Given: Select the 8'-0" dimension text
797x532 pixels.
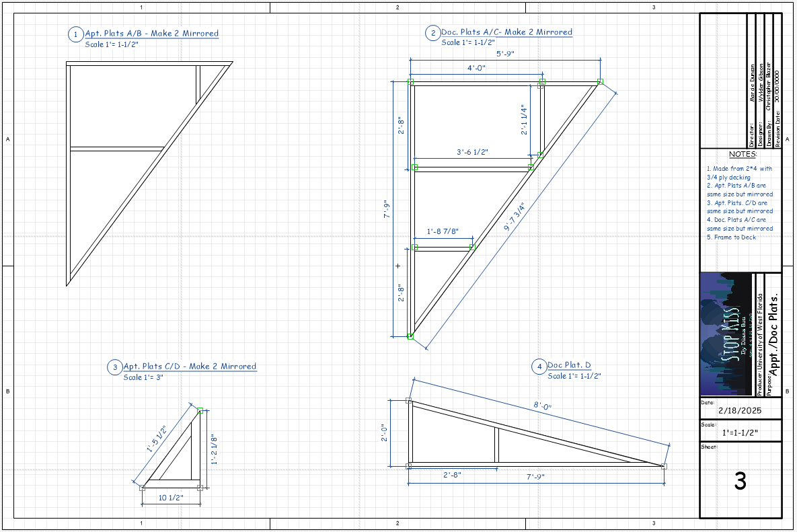Looking at the screenshot, I should [542, 406].
